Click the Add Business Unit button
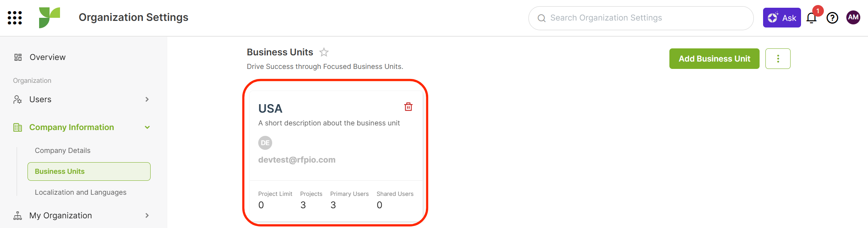868x228 pixels. (714, 58)
